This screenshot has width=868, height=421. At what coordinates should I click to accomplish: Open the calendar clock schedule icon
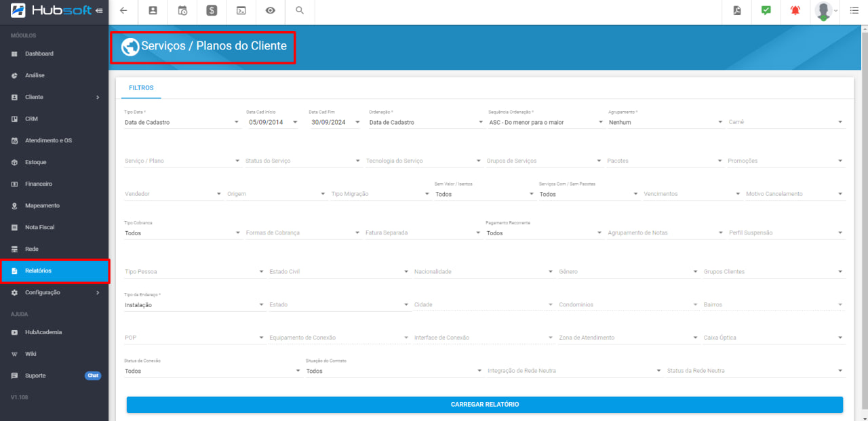tap(182, 10)
